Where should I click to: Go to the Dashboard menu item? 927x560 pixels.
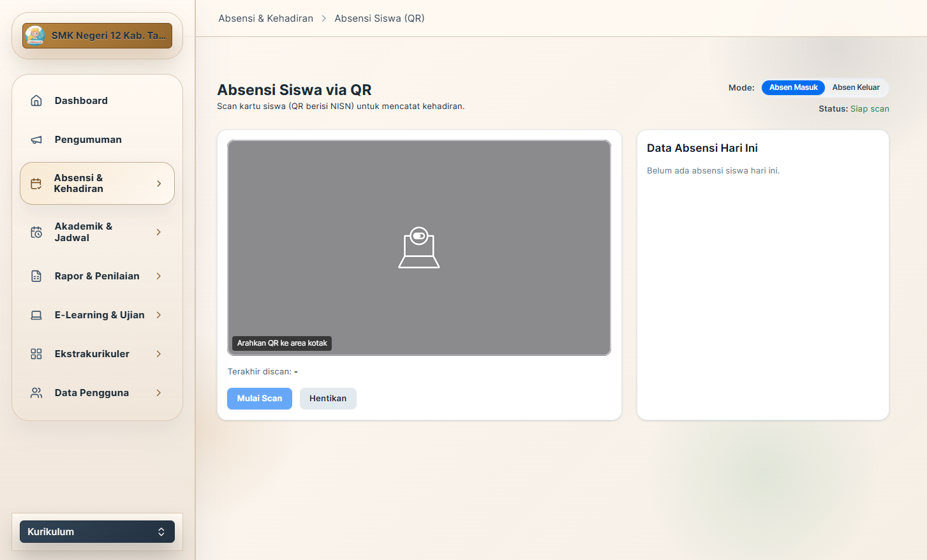(81, 101)
